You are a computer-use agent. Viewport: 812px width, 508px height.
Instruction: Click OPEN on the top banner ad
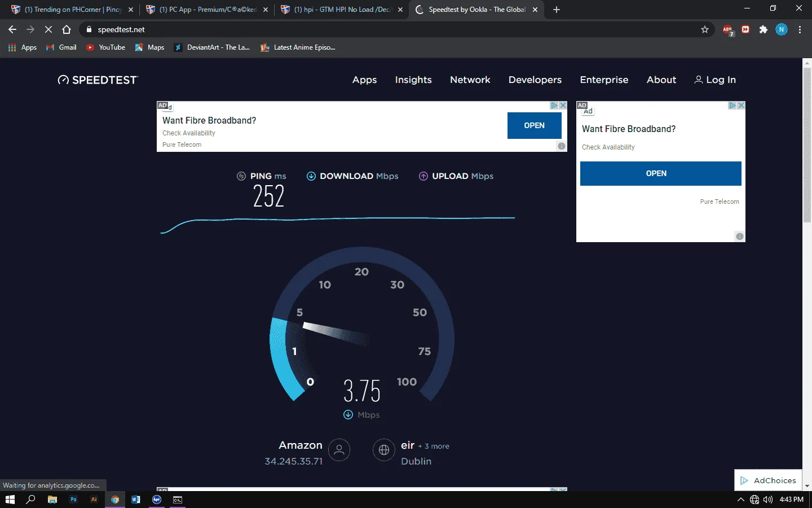point(534,125)
